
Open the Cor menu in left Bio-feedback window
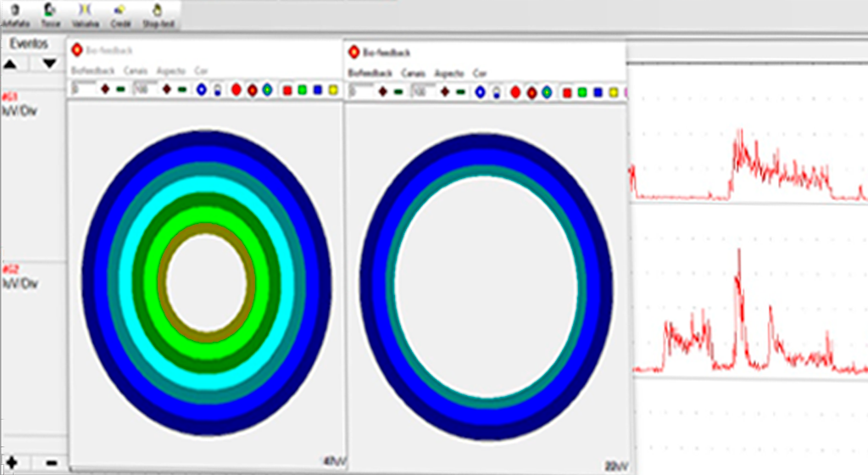(x=202, y=71)
